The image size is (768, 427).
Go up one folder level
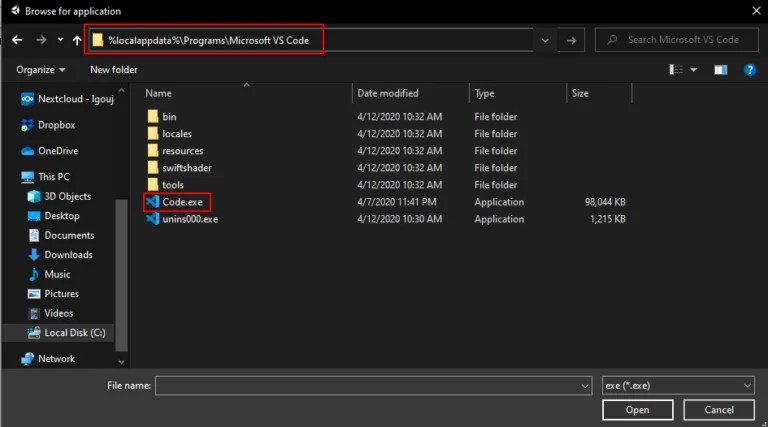coord(77,40)
